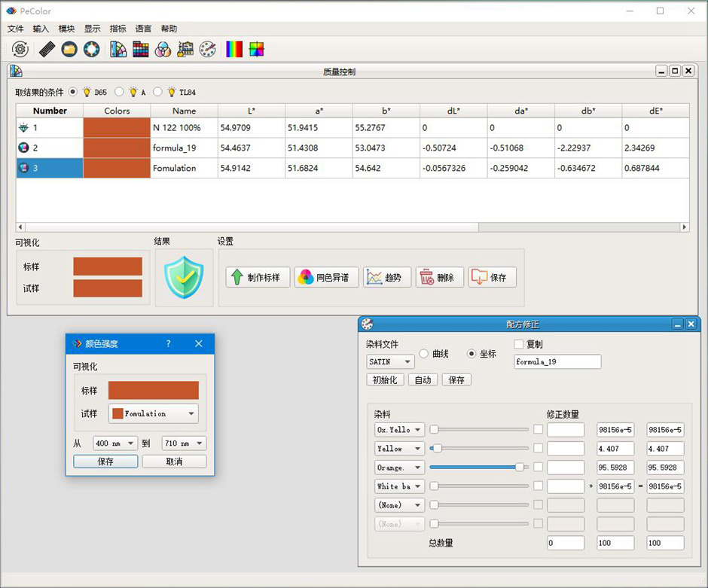The image size is (708, 588).
Task: Click the keyboard-shaped instrument icon
Action: tap(47, 50)
